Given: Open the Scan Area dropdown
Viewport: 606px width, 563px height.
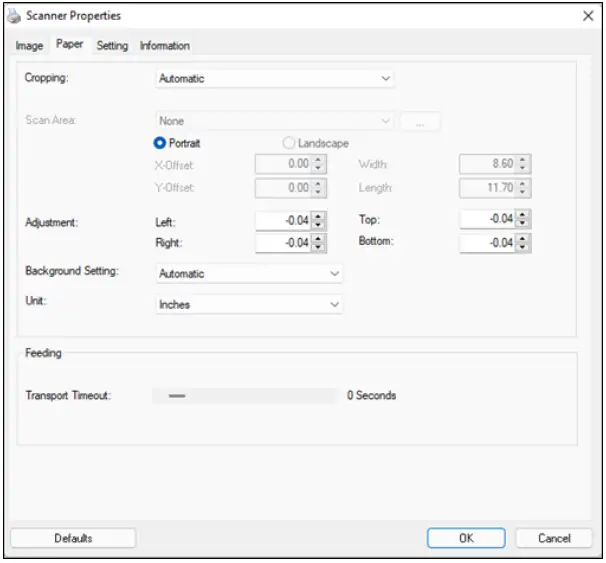Looking at the screenshot, I should tap(274, 121).
